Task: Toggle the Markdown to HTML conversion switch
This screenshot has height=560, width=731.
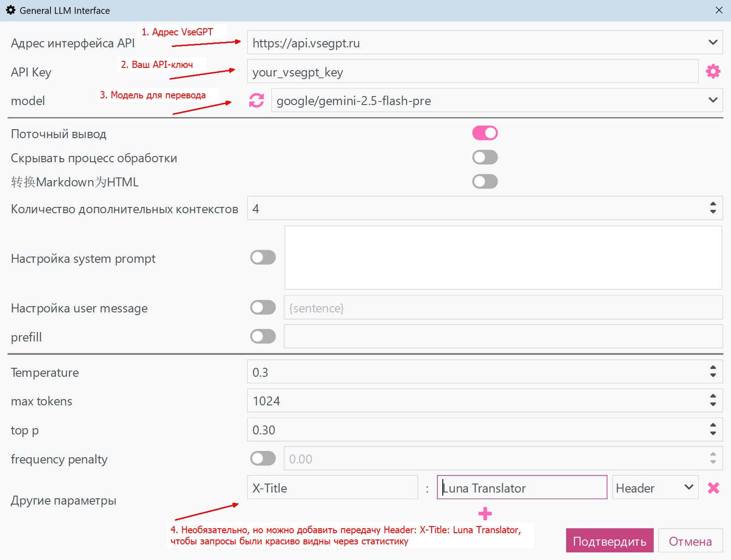Action: [485, 181]
